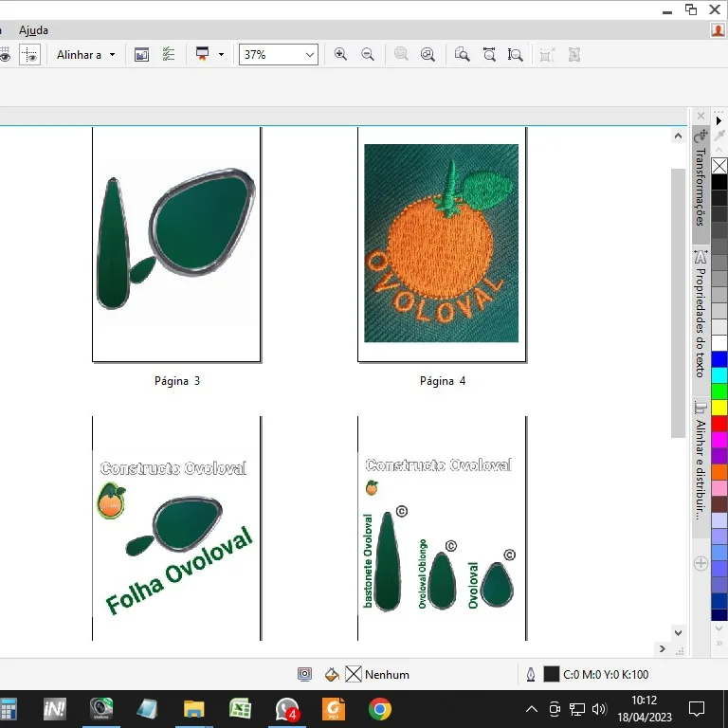The height and width of the screenshot is (728, 728).
Task: Select the Página 4 embroidered orange thumbnail
Action: 441,244
